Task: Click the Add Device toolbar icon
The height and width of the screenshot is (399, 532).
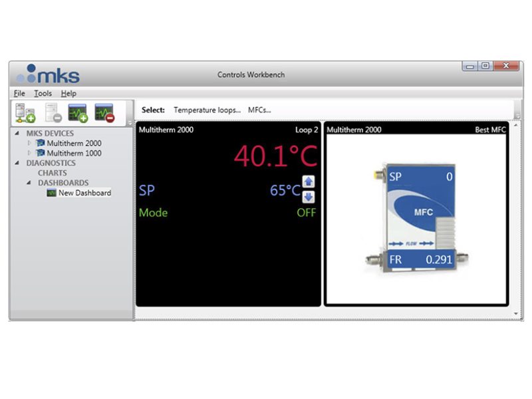Action: (24, 112)
